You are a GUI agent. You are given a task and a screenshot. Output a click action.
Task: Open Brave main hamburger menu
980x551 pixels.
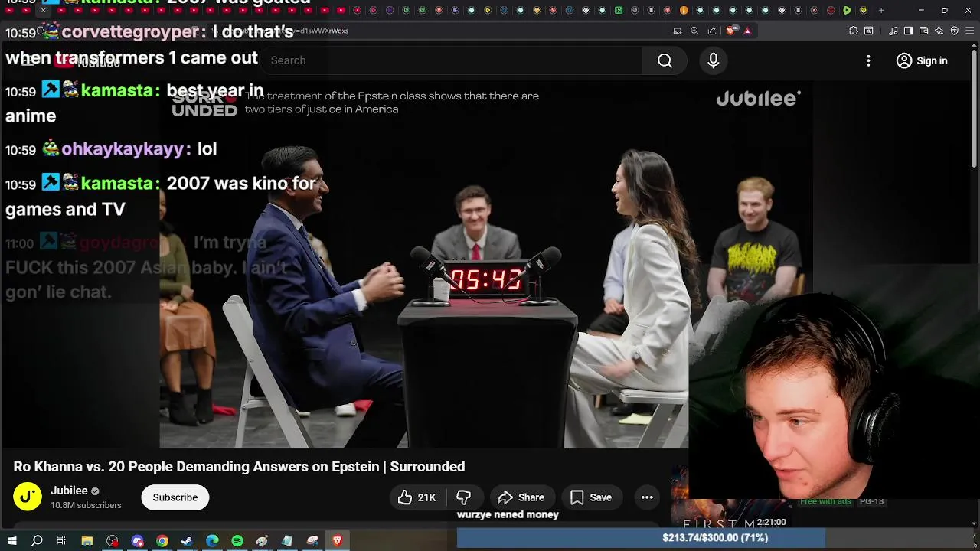pyautogui.click(x=970, y=31)
